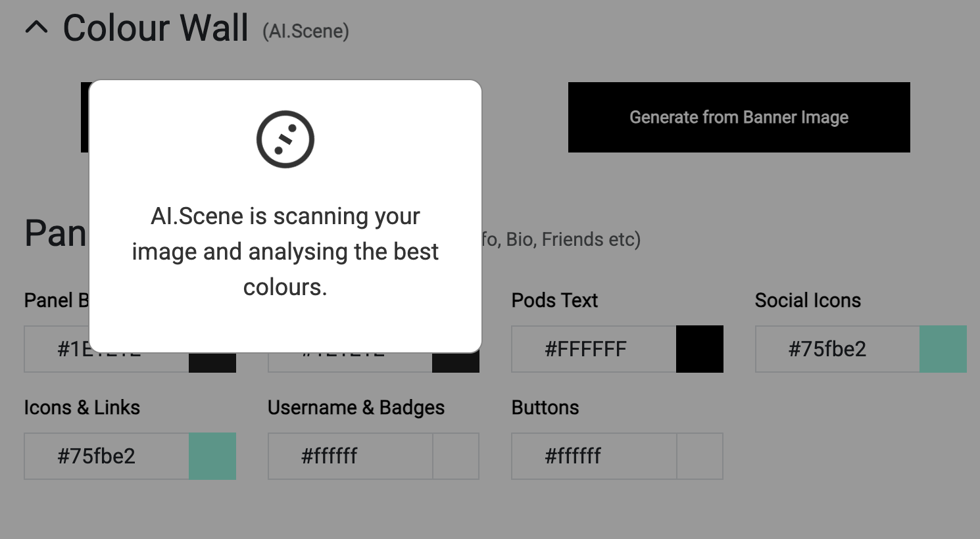Click the black button behind the scanning dialog
The height and width of the screenshot is (539, 980).
point(85,117)
